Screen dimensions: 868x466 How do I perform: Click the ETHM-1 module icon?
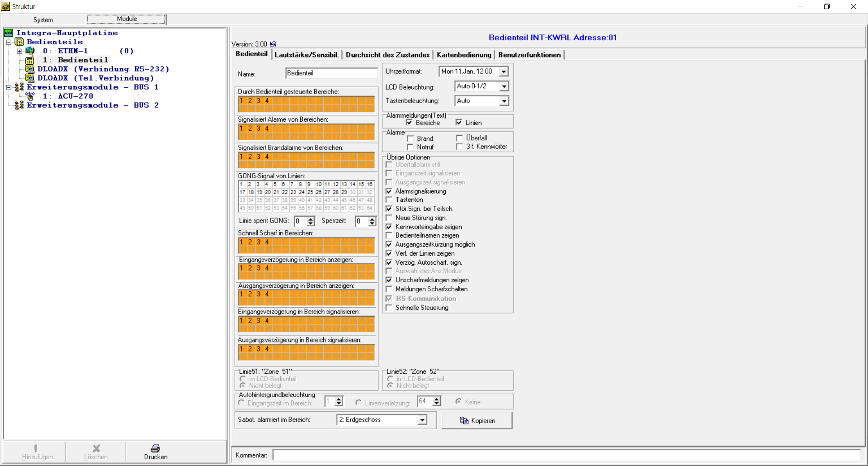click(30, 51)
